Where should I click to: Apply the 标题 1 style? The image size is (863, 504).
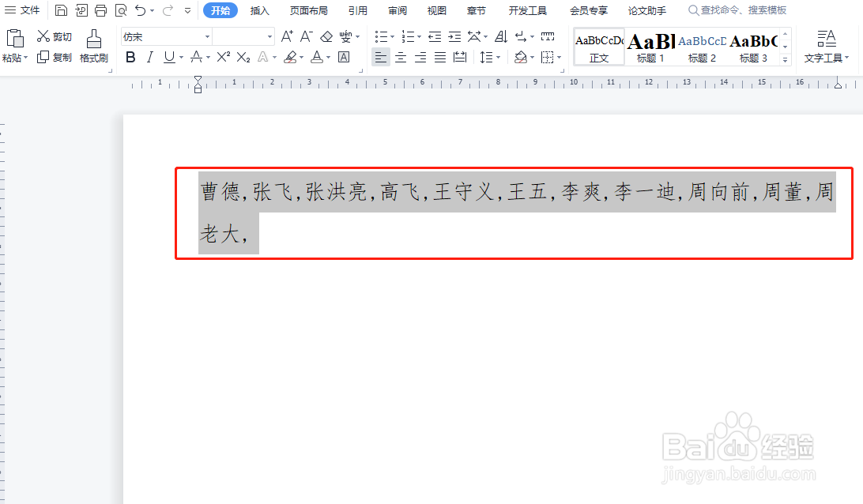[x=650, y=47]
